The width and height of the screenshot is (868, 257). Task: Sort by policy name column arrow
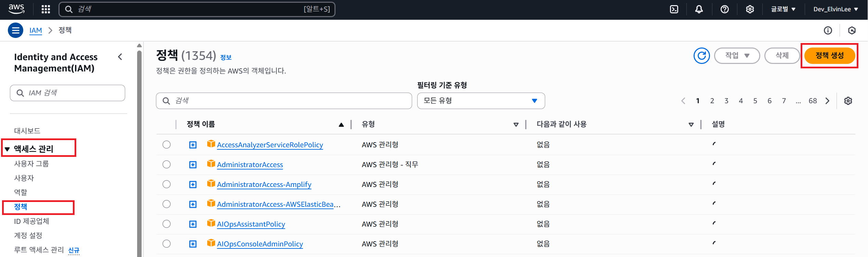pyautogui.click(x=341, y=125)
